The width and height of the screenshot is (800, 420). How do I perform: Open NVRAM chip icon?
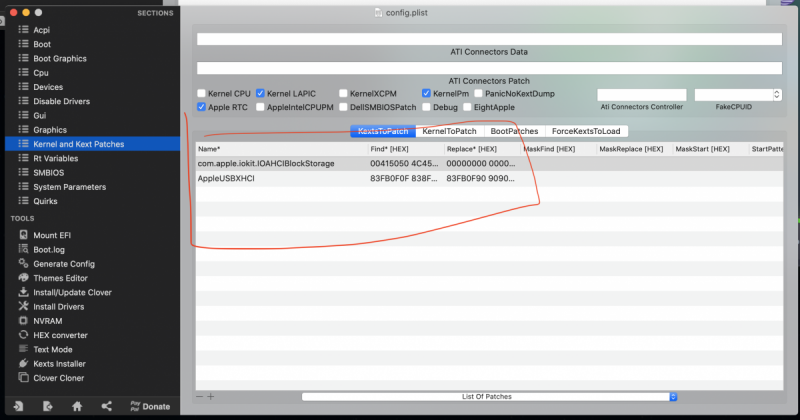pos(23,320)
